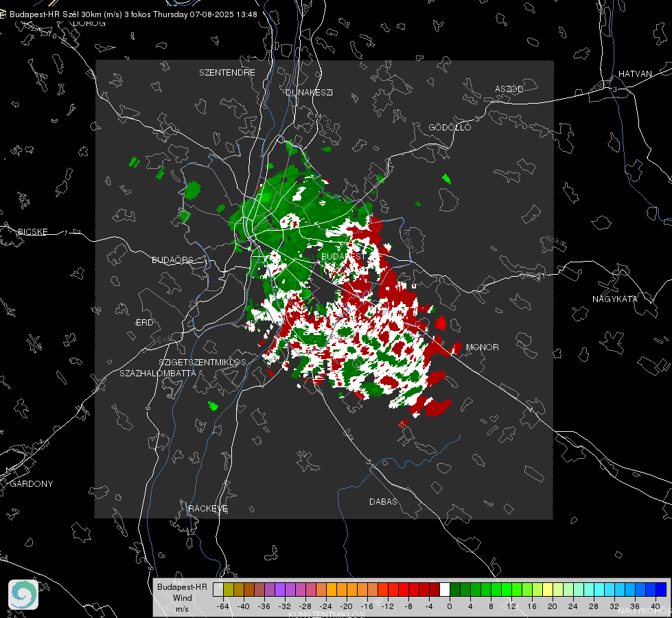Click the DABAS city label
Screen dimensions: 672x618
tap(383, 501)
